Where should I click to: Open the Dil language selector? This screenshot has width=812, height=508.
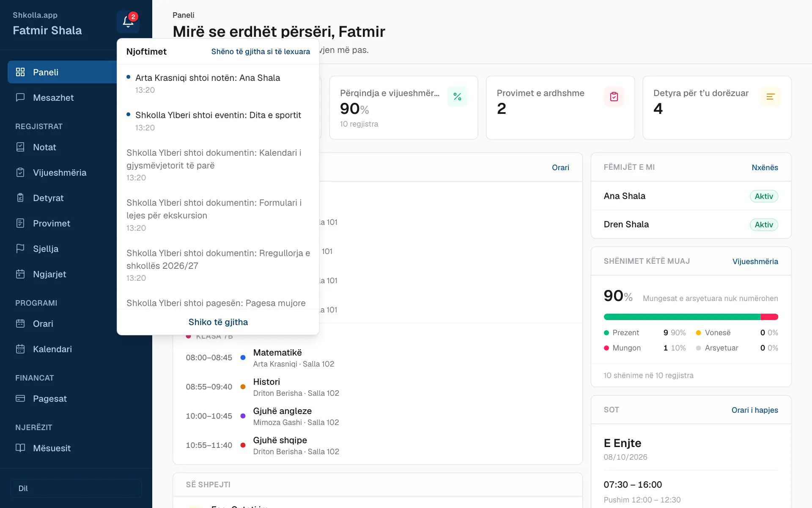(76, 488)
